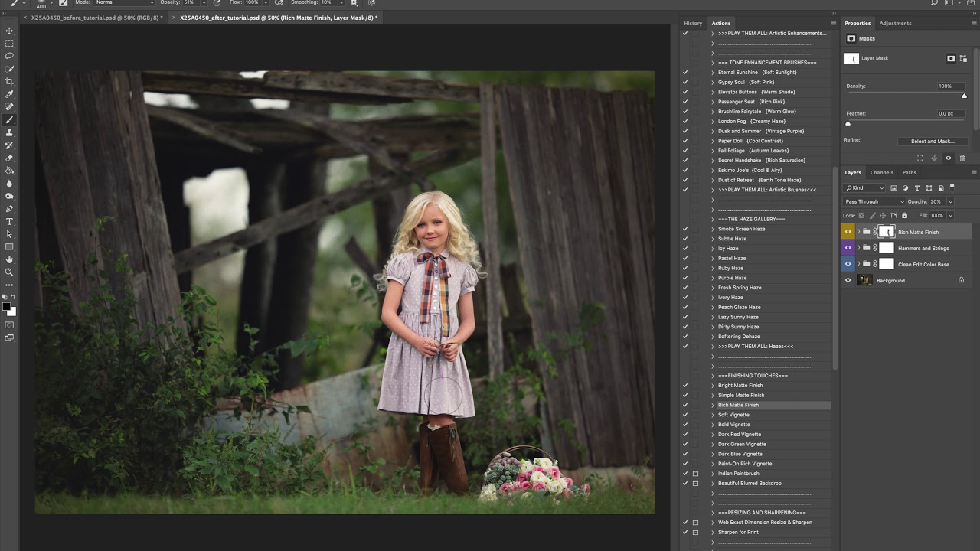Hide the Rich Matte Finish layer group
Image resolution: width=980 pixels, height=551 pixels.
pyautogui.click(x=848, y=232)
